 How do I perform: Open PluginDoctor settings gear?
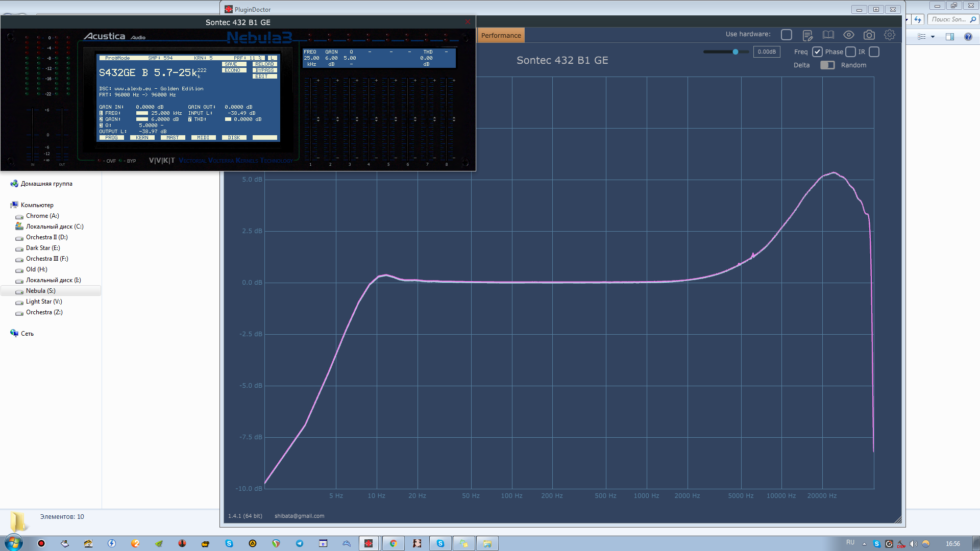tap(890, 35)
